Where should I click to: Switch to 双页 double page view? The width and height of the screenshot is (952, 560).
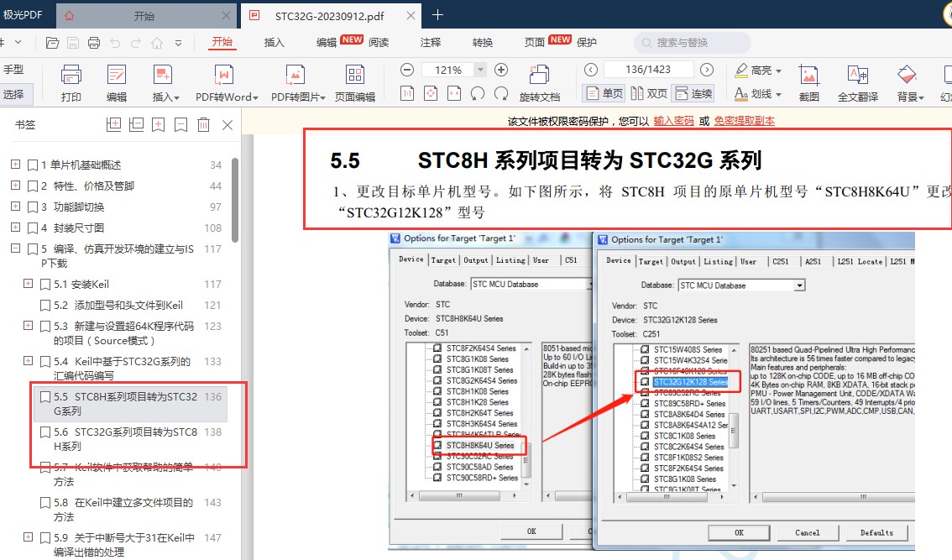pos(649,93)
